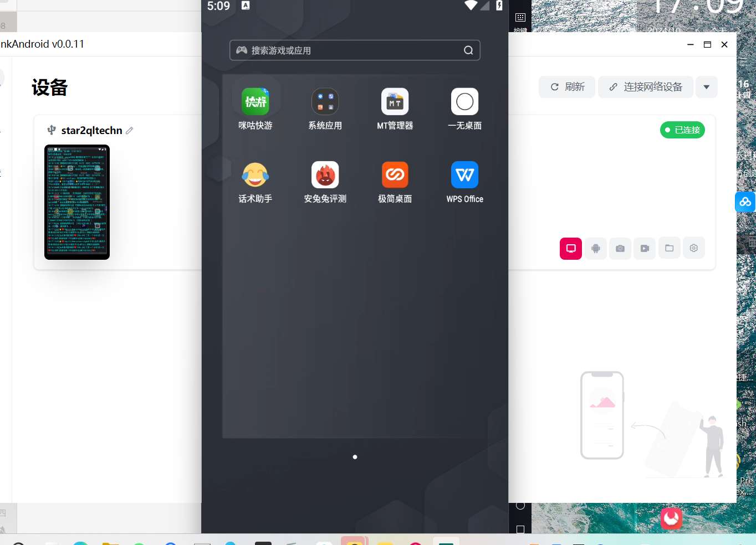Open 安兔兔评测 benchmark app
This screenshot has height=545, width=756.
[325, 175]
